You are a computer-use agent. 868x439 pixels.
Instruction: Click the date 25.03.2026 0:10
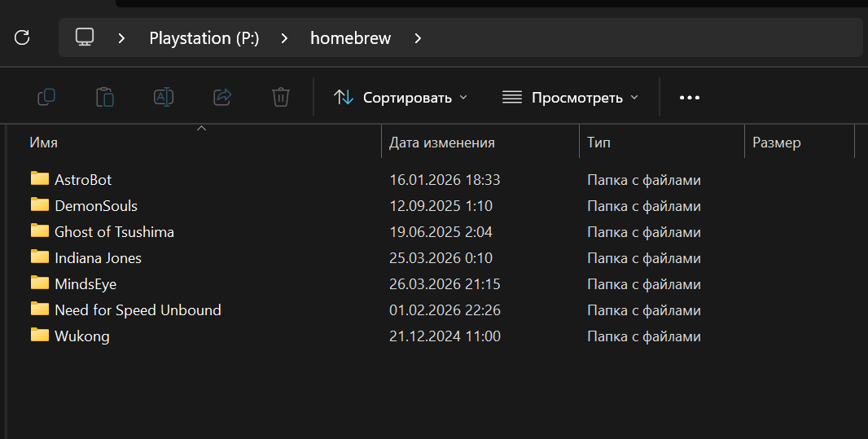click(x=441, y=257)
